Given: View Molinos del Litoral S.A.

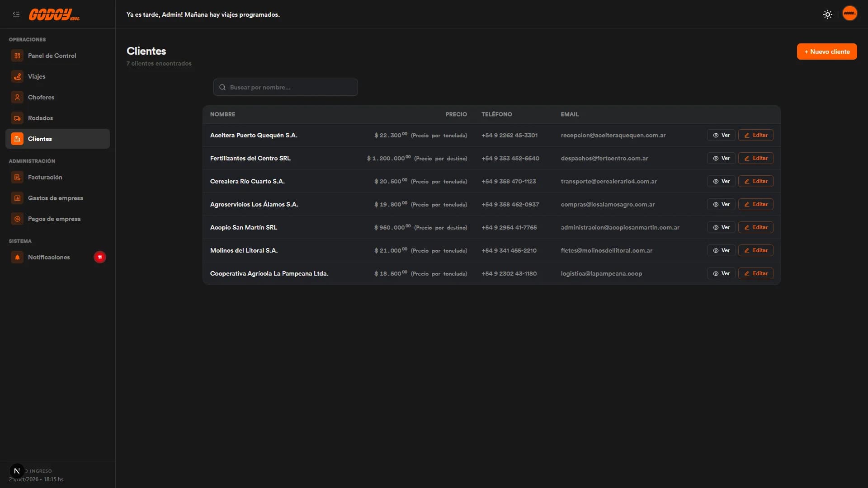Looking at the screenshot, I should click(x=721, y=250).
